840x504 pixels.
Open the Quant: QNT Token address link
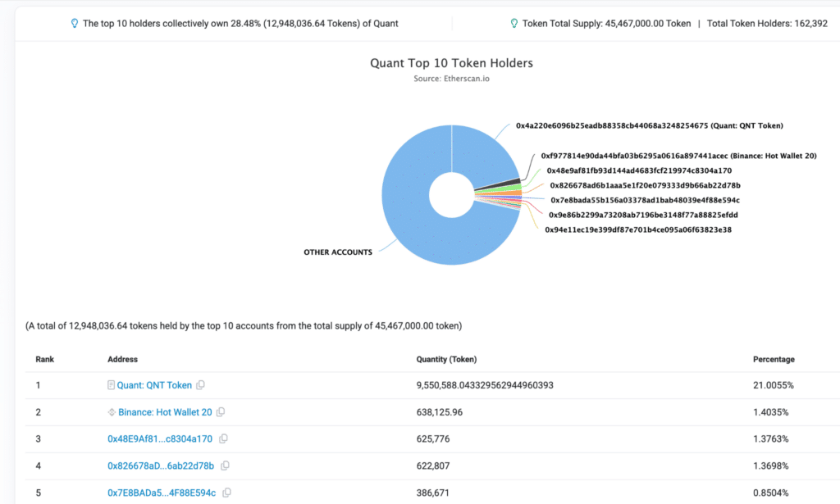tap(154, 385)
